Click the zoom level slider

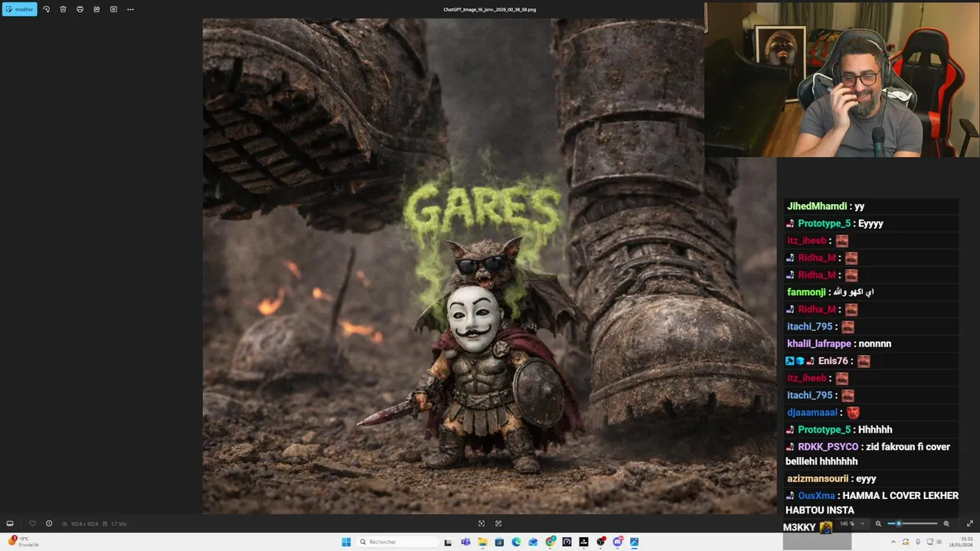pos(913,523)
